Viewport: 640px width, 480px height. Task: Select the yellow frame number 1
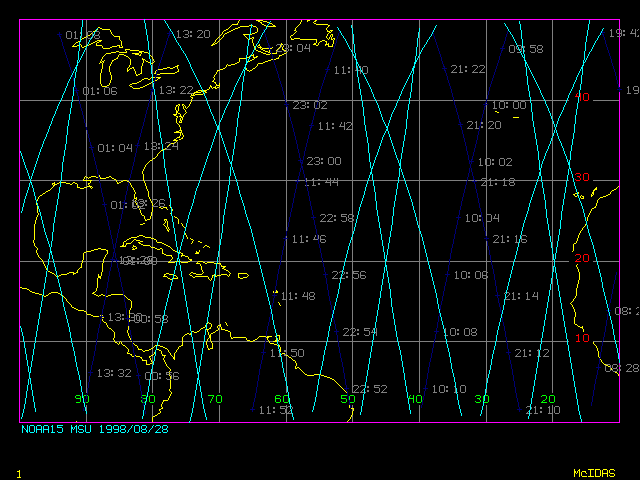(19, 474)
